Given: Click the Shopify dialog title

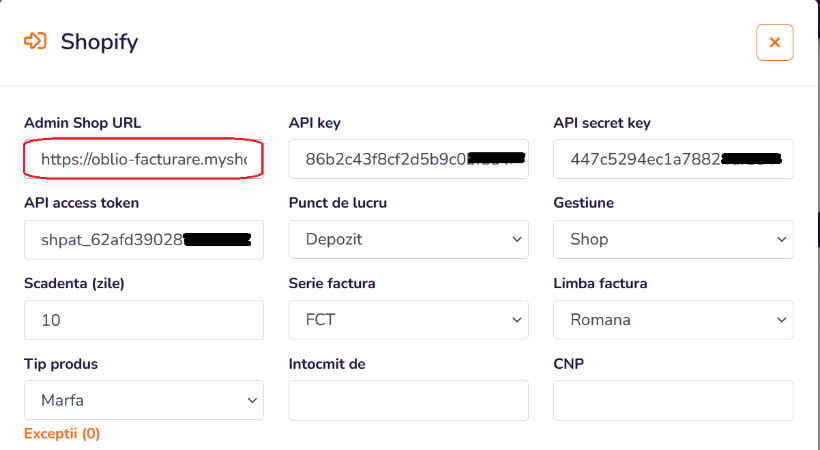Looking at the screenshot, I should pos(99,42).
